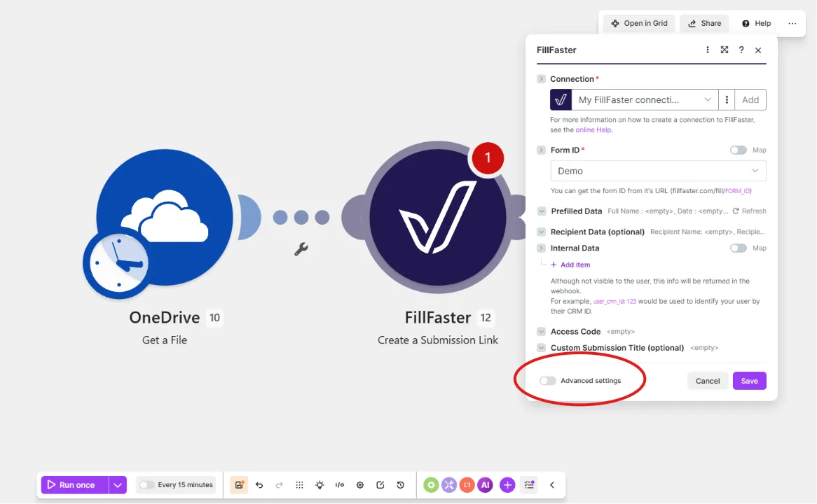Expand the Connection section chevron
Viewport: 817px width, 504px height.
click(x=541, y=78)
